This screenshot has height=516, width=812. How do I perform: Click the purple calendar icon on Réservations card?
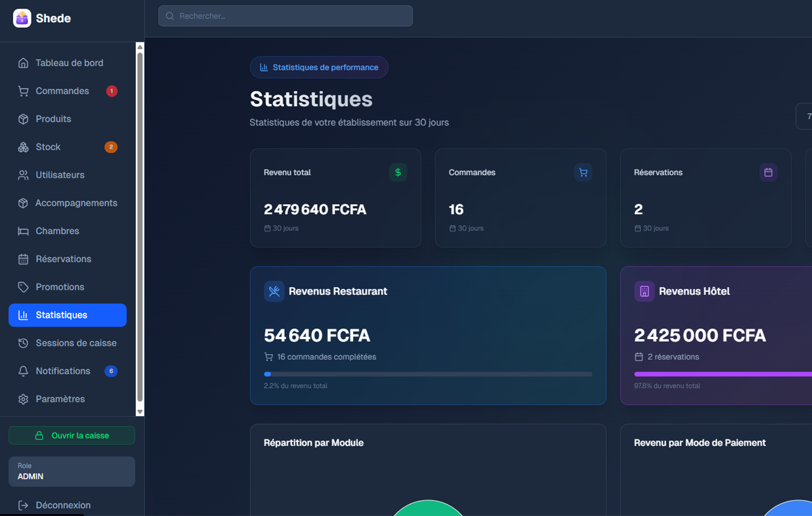click(768, 172)
